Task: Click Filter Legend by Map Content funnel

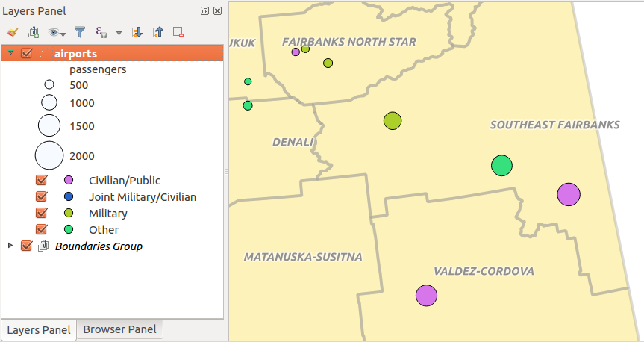Action: pos(80,32)
